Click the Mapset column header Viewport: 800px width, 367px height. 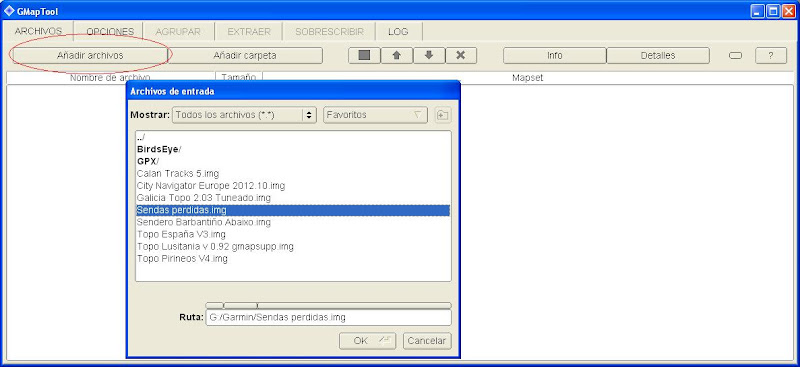point(528,78)
